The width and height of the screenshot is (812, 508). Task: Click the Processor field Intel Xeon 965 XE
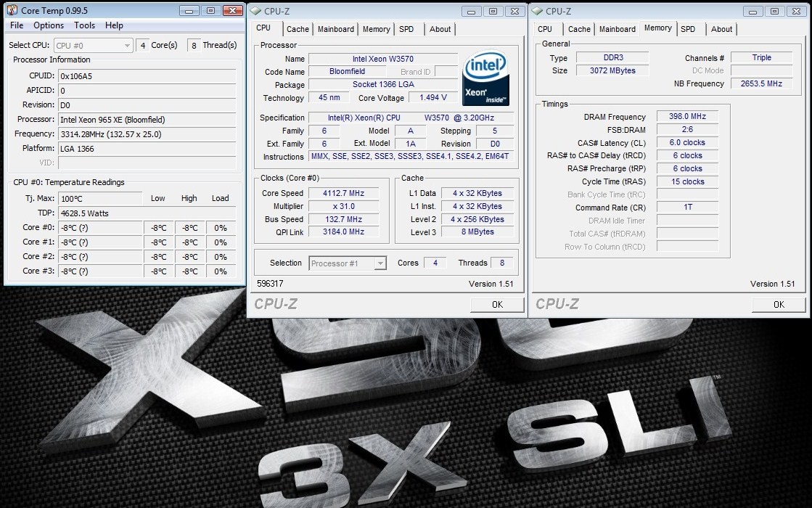click(147, 120)
